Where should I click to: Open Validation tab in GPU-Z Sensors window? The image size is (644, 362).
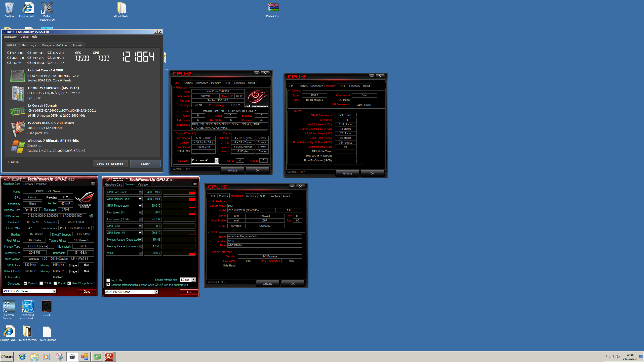coord(143,185)
